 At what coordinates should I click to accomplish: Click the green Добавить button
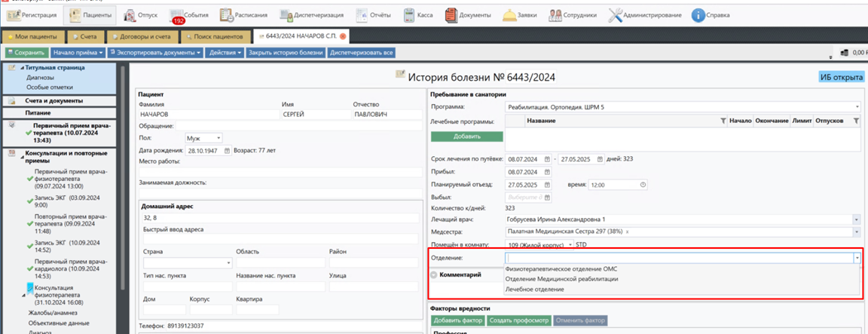466,136
